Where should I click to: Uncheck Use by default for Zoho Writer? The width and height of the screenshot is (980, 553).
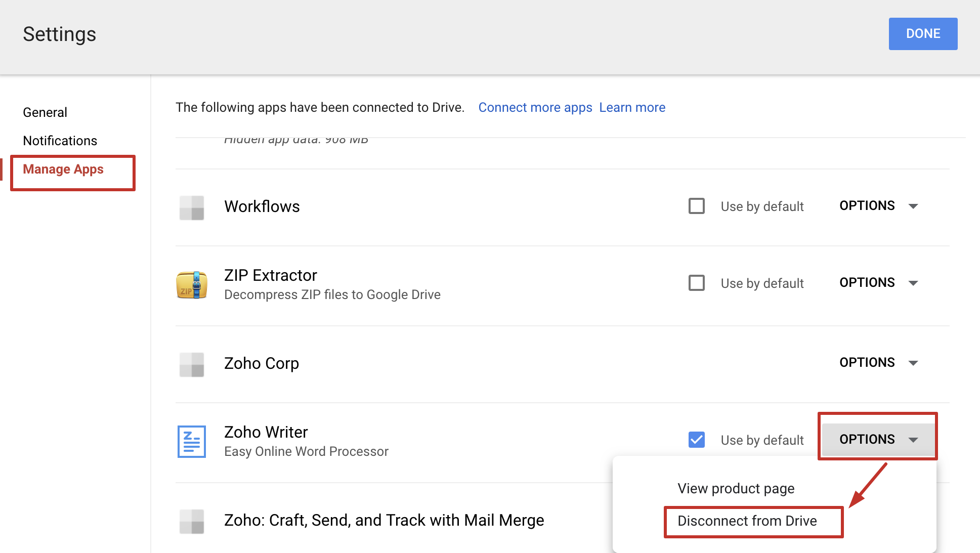[696, 440]
